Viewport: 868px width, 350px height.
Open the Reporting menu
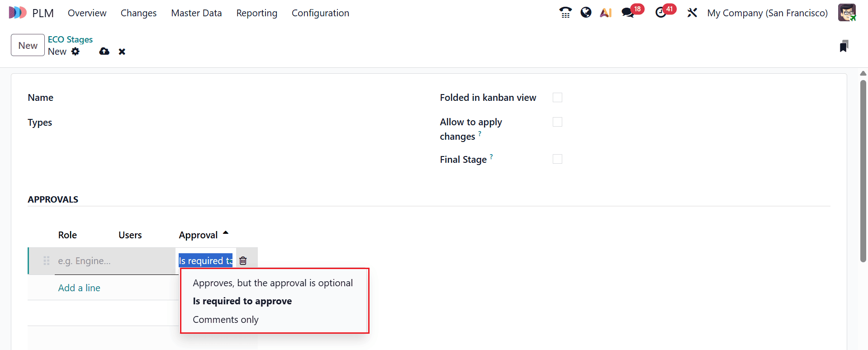pyautogui.click(x=256, y=13)
